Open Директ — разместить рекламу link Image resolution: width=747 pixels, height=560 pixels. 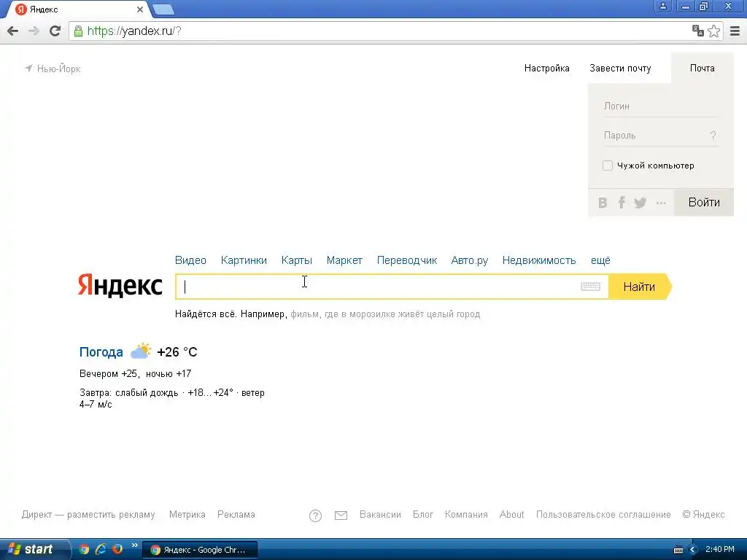tap(88, 515)
